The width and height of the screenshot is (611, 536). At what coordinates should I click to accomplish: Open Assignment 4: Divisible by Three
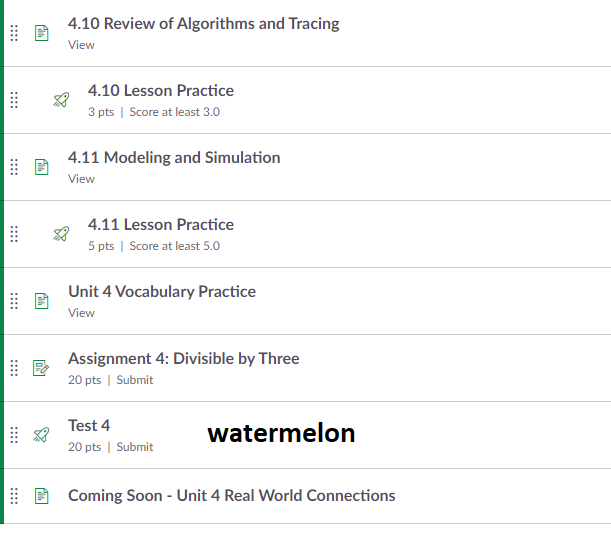point(183,359)
